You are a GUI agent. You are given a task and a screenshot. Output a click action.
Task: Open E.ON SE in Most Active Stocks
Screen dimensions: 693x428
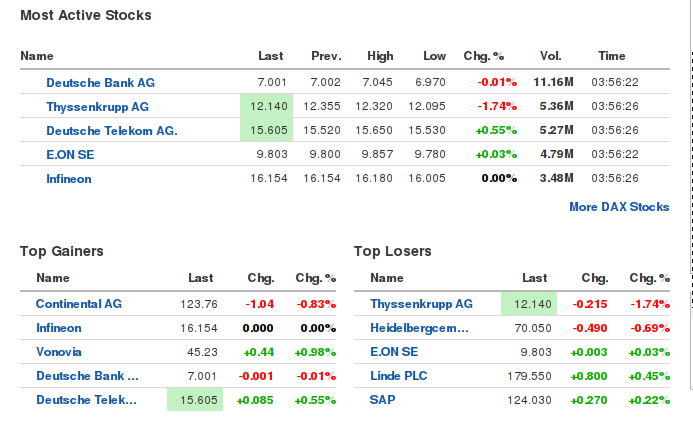pyautogui.click(x=70, y=155)
